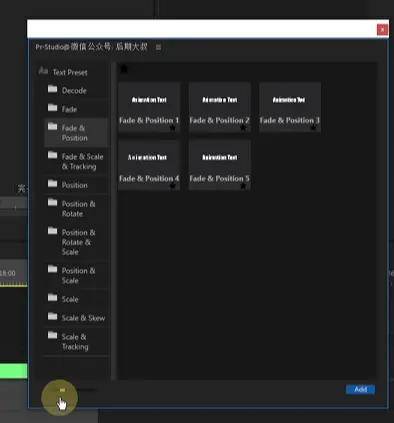Select the Fade & Position 1 preset thumbnail

(x=149, y=107)
